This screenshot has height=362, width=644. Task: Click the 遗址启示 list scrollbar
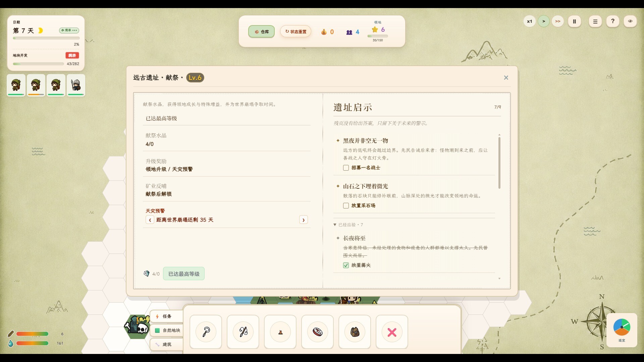[x=499, y=163]
